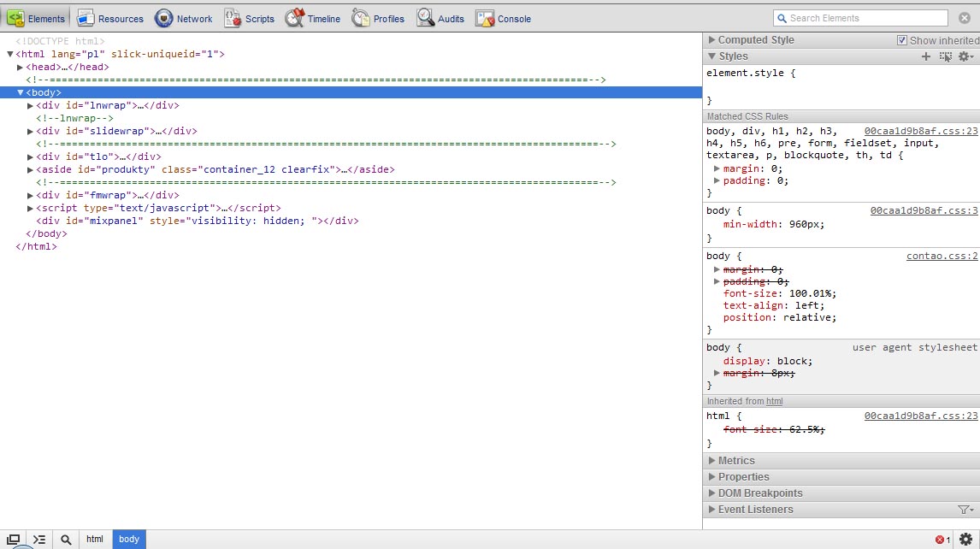
Task: Expand the div id fmwrap node
Action: pos(30,195)
